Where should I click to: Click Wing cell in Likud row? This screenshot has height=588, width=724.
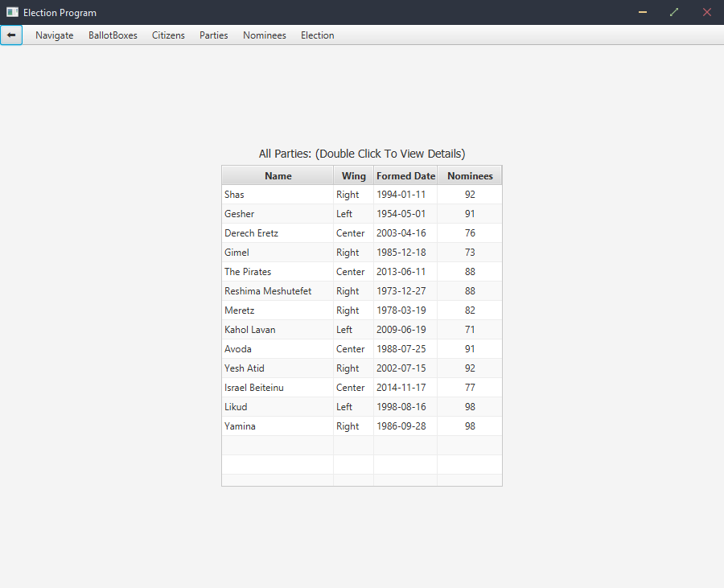[354, 407]
